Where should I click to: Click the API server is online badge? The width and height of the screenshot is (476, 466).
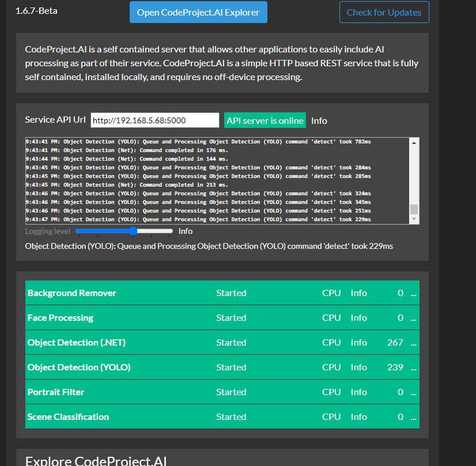pos(265,120)
